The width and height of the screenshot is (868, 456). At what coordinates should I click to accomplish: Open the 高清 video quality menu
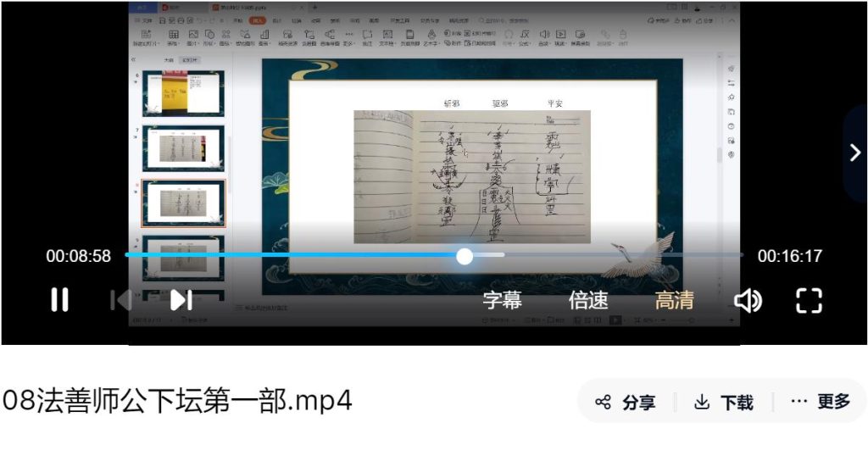(674, 300)
